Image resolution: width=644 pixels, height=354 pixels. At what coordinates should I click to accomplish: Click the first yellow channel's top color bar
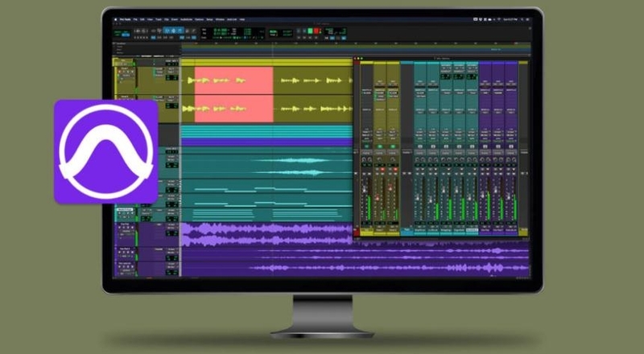tap(380, 63)
